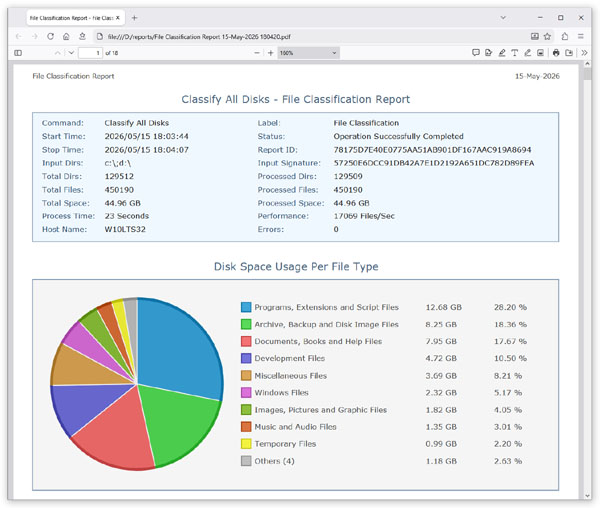Viewport: 600px width, 508px height.
Task: Click the yellow Temporary Files swatch
Action: [x=246, y=444]
